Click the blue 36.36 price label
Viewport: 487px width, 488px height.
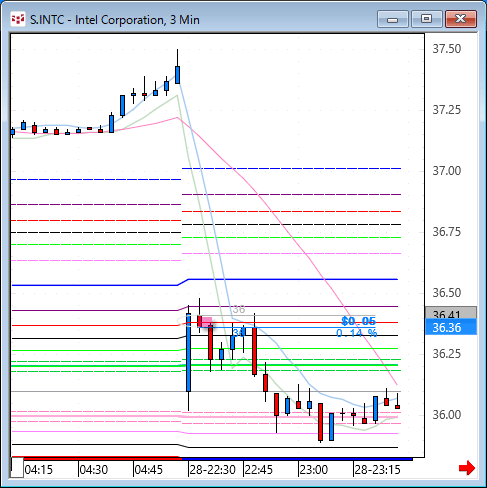(x=451, y=327)
